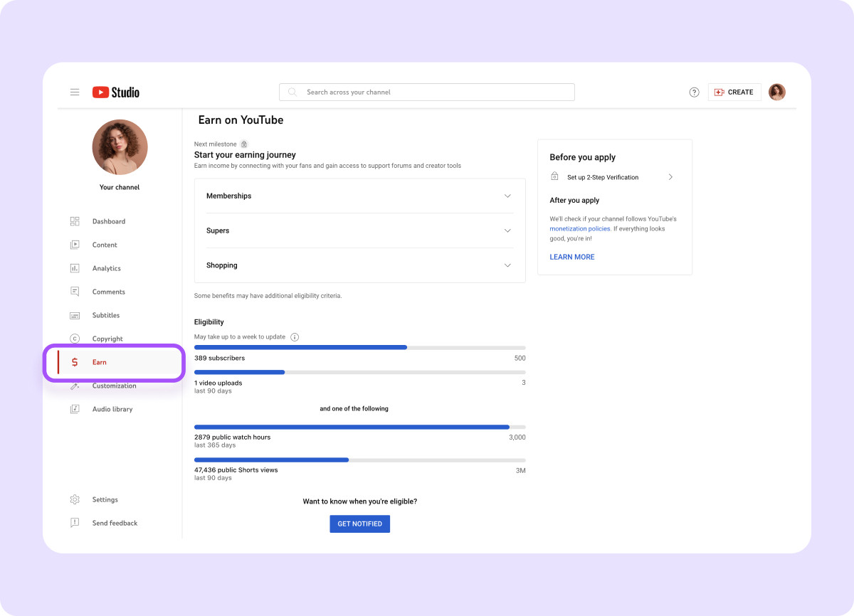This screenshot has height=616, width=854.
Task: Click the Shorts views progress bar
Action: (360, 460)
